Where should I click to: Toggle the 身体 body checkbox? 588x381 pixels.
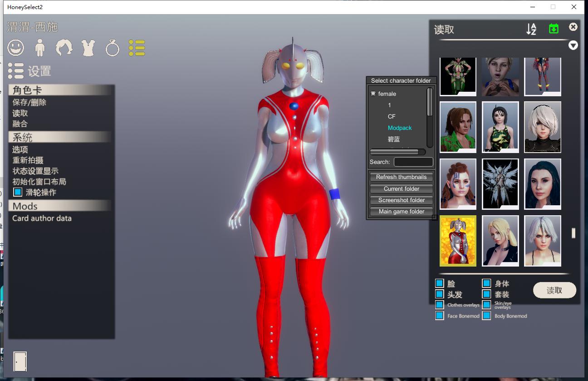point(486,283)
